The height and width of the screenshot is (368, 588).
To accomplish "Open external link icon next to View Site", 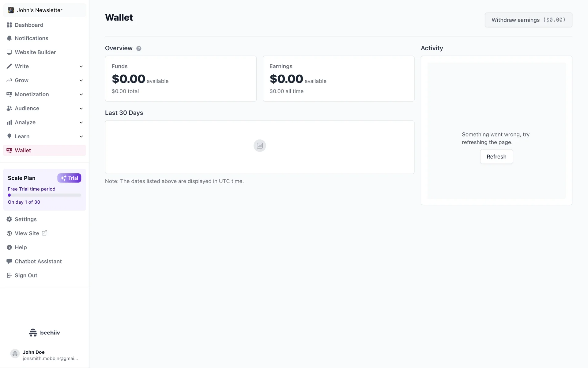I will pos(44,233).
